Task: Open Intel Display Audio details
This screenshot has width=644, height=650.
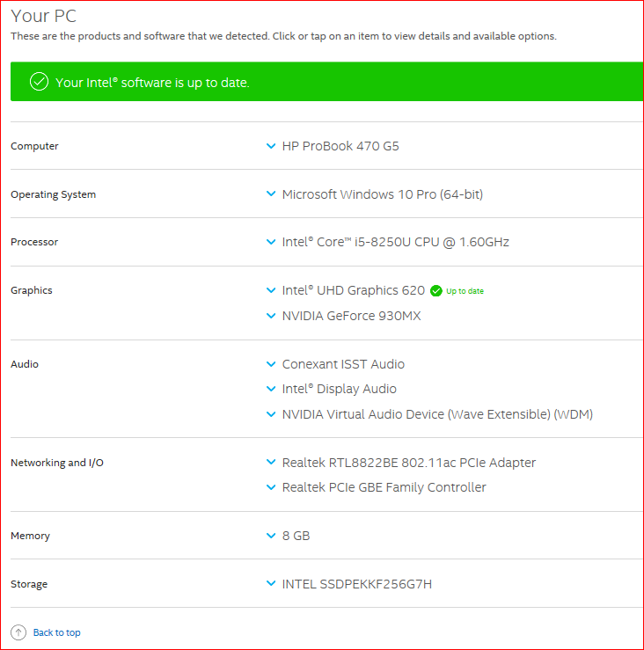Action: 340,389
